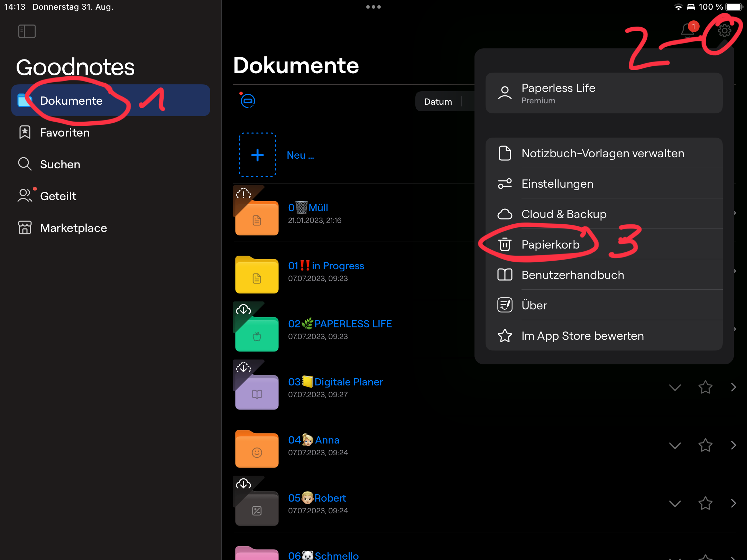Open the yellow in Progress folder icon
Image resolution: width=747 pixels, height=560 pixels.
tap(257, 274)
